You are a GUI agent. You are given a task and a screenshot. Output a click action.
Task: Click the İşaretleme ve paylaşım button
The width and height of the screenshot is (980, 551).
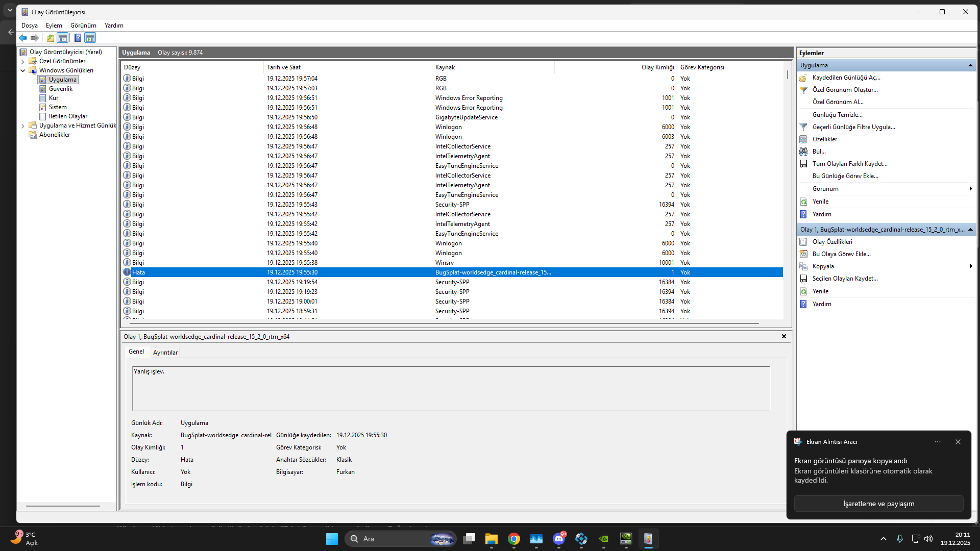pos(878,504)
